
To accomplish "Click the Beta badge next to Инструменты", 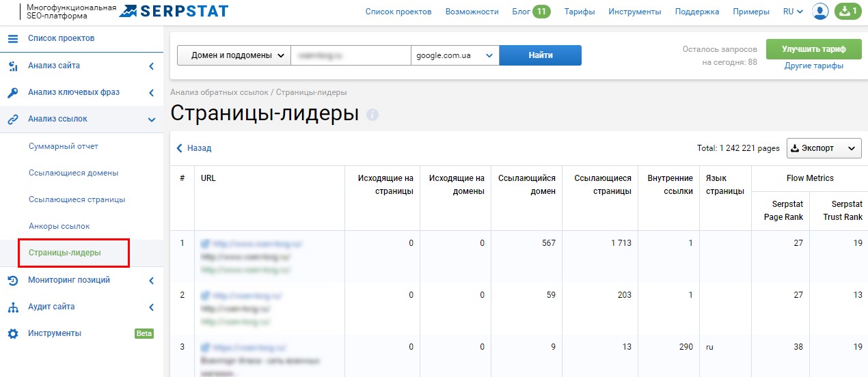I will (x=144, y=334).
